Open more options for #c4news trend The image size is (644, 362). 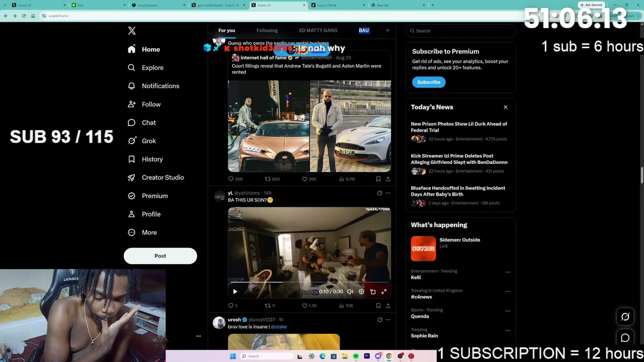508,292
